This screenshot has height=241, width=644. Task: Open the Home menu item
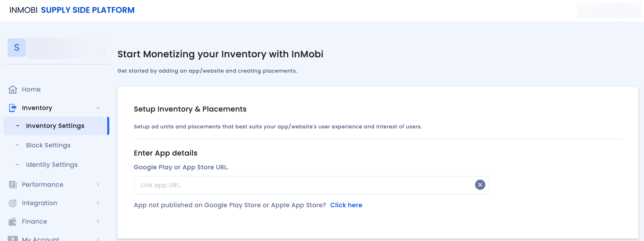click(x=31, y=90)
